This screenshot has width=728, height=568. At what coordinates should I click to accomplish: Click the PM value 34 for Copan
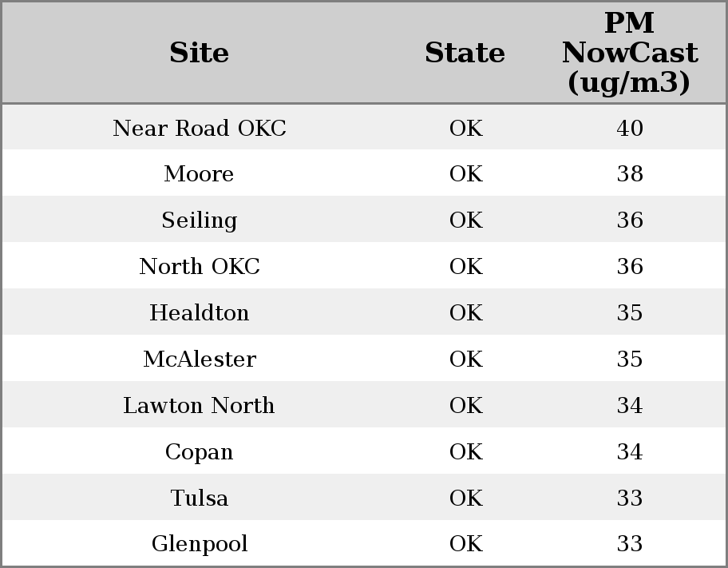[x=629, y=451]
